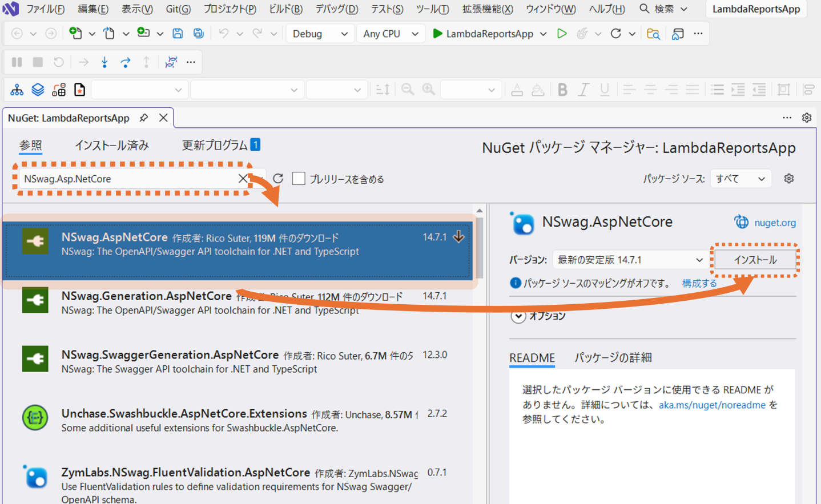The width and height of the screenshot is (821, 504).
Task: Expand the Options section chevron
Action: [x=518, y=316]
